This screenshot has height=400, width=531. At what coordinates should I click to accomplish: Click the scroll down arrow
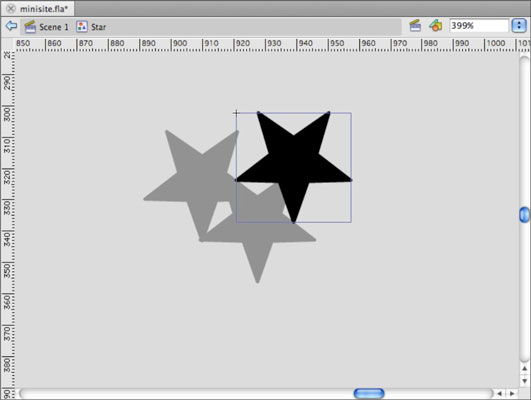pos(524,381)
